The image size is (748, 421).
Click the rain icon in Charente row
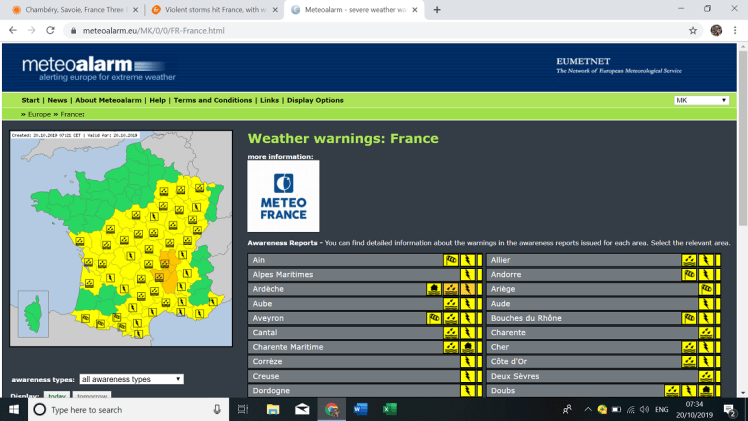[x=706, y=333]
